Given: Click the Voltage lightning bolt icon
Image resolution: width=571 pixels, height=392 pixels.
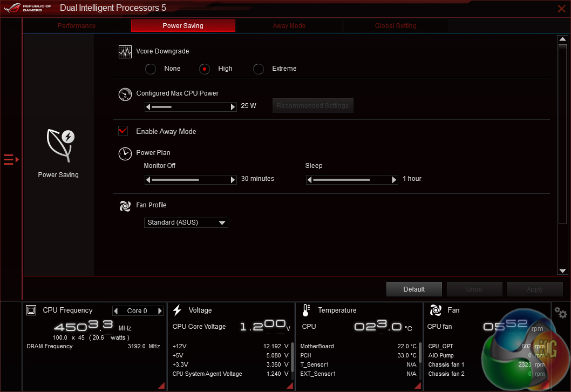Looking at the screenshot, I should click(x=177, y=310).
